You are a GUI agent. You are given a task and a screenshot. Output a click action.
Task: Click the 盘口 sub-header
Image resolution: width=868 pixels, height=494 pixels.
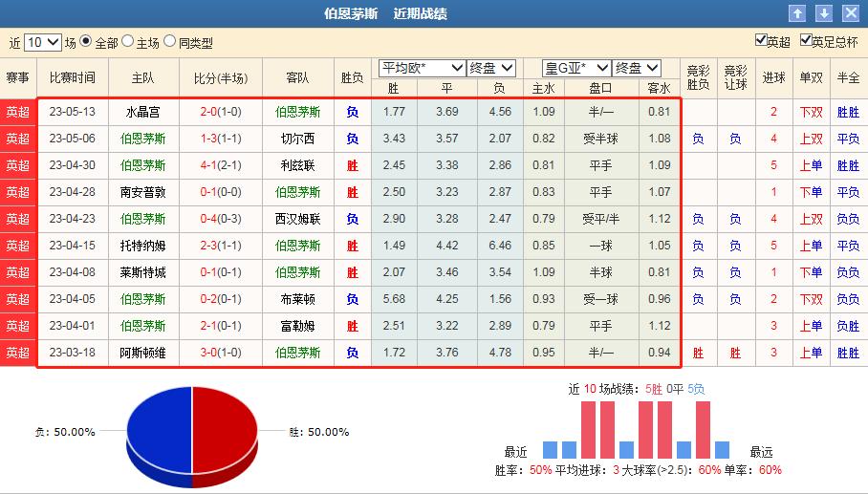[600, 89]
